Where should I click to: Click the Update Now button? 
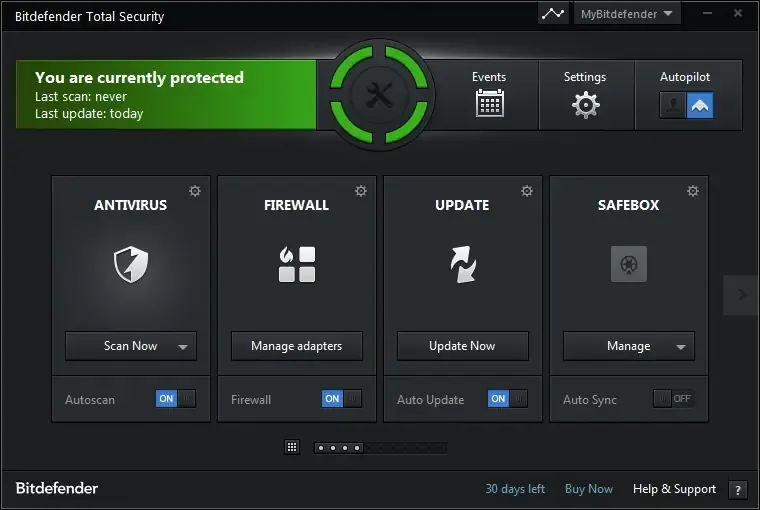click(x=462, y=346)
